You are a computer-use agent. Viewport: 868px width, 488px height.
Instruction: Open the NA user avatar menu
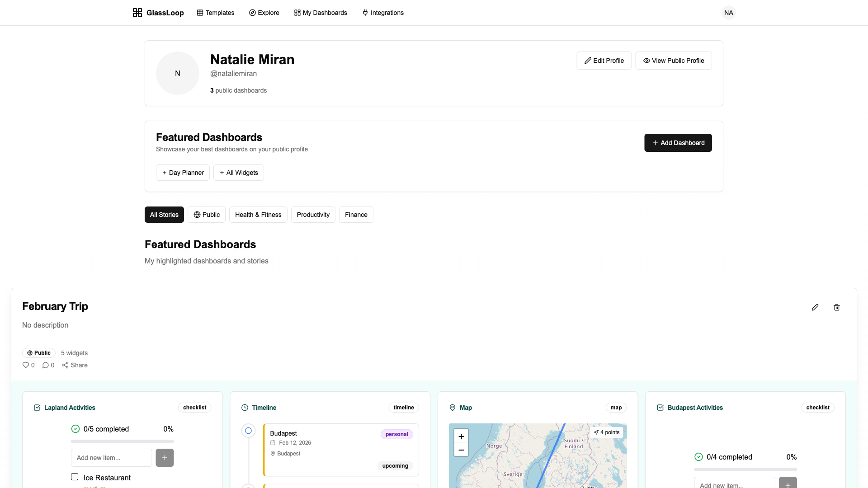pos(728,13)
